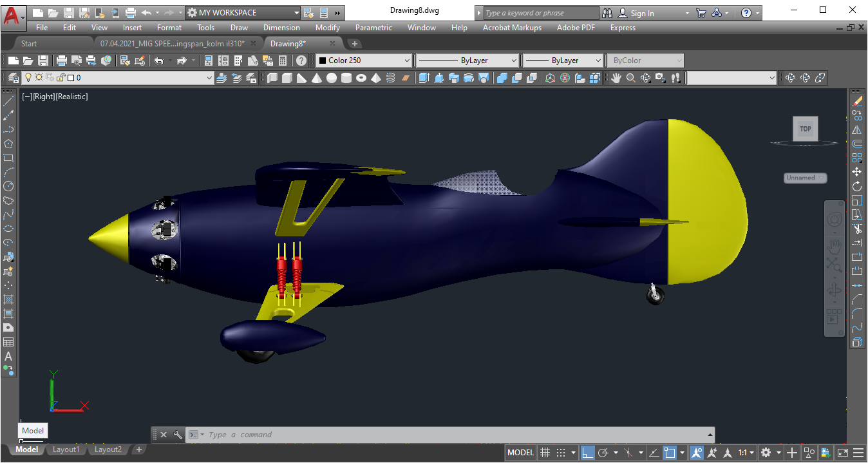This screenshot has width=868, height=463.
Task: Click in the command line input
Action: point(451,435)
